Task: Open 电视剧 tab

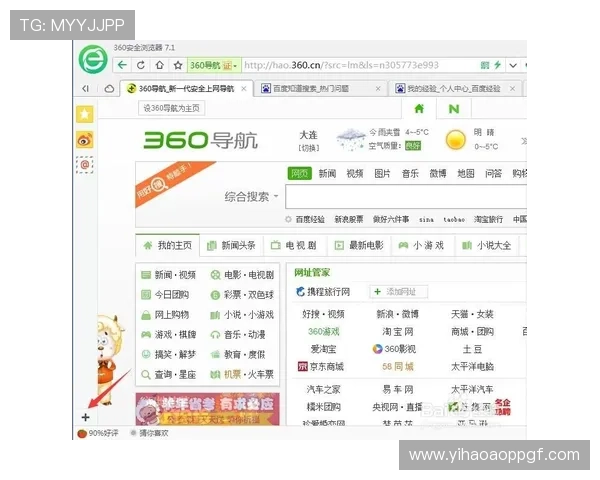Action: point(294,245)
